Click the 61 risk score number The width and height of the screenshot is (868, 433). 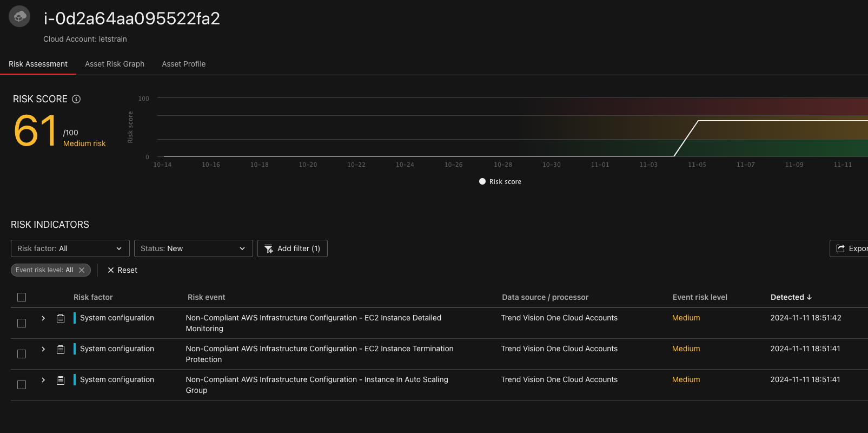[35, 130]
